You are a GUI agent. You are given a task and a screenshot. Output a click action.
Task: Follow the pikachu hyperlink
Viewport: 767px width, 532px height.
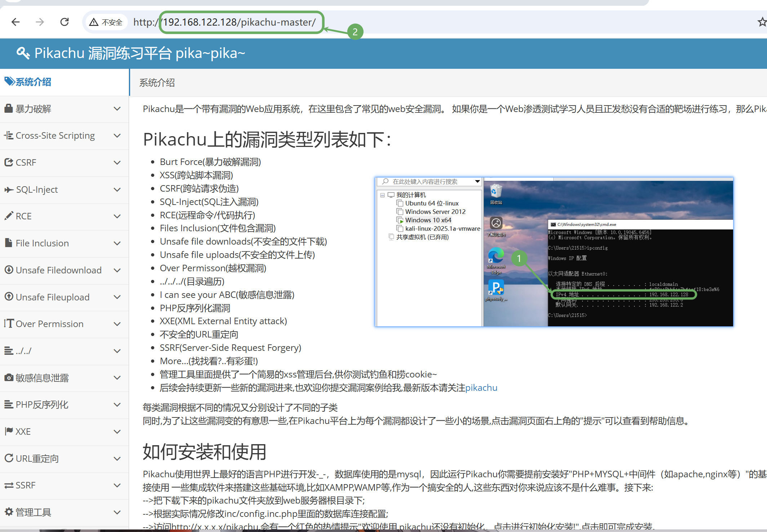click(x=481, y=388)
